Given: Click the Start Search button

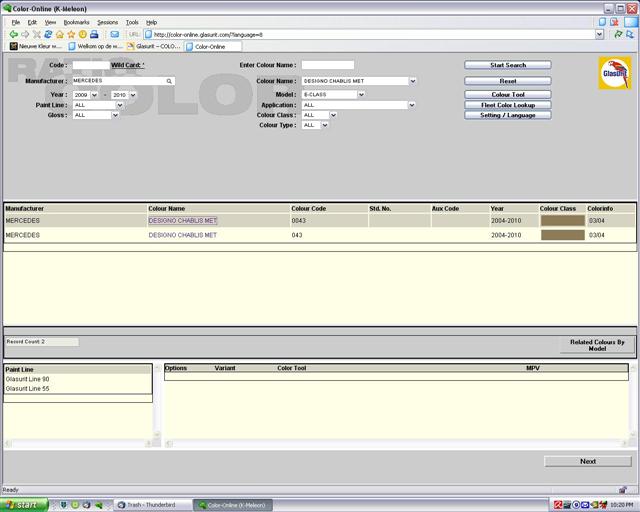Looking at the screenshot, I should [508, 65].
